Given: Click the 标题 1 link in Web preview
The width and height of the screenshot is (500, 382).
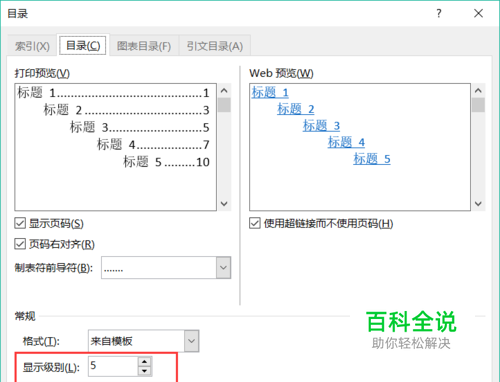Looking at the screenshot, I should tap(270, 92).
